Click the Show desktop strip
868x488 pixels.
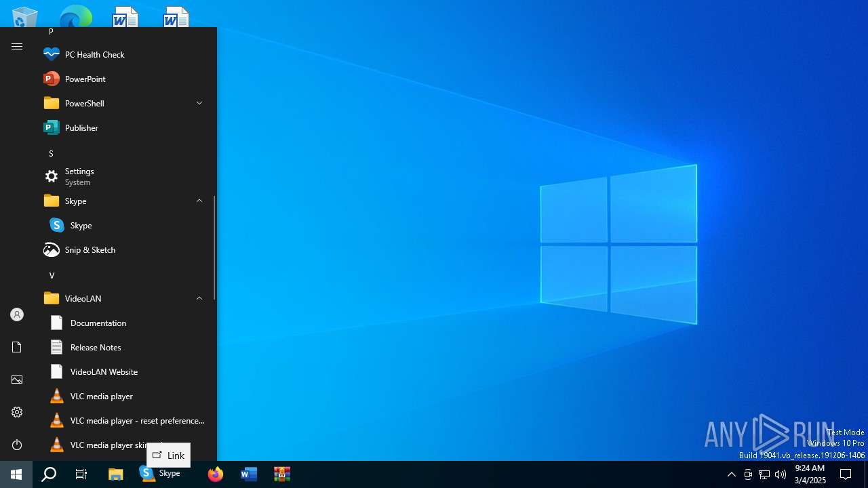pyautogui.click(x=866, y=474)
